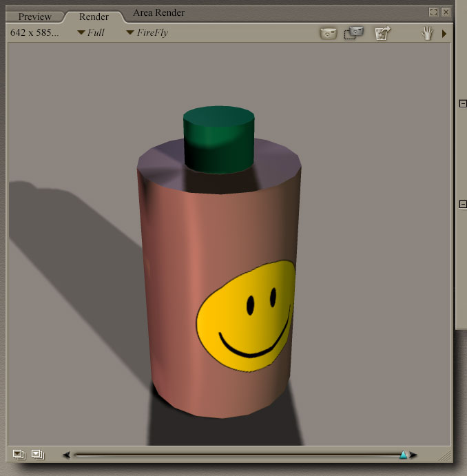Click the Area Render title label
The height and width of the screenshot is (476, 467).
[x=158, y=13]
